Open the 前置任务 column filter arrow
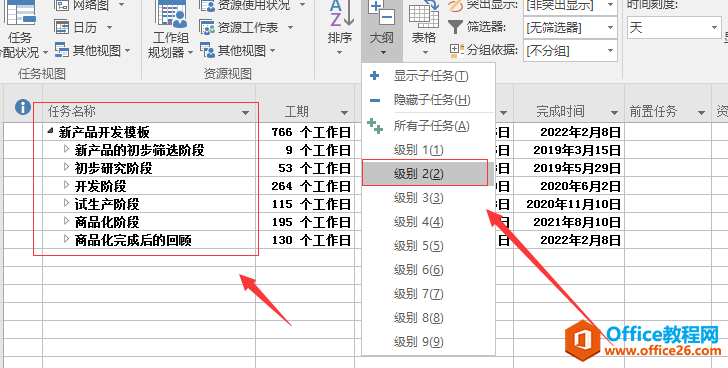This screenshot has height=368, width=728. [x=701, y=112]
